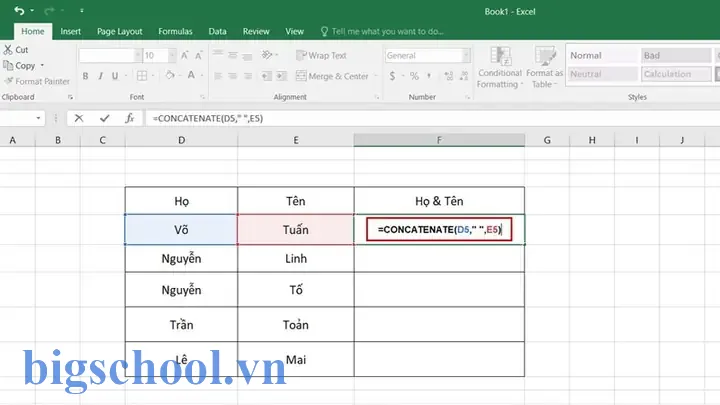
Task: Open the Copy options dropdown arrow
Action: click(42, 66)
